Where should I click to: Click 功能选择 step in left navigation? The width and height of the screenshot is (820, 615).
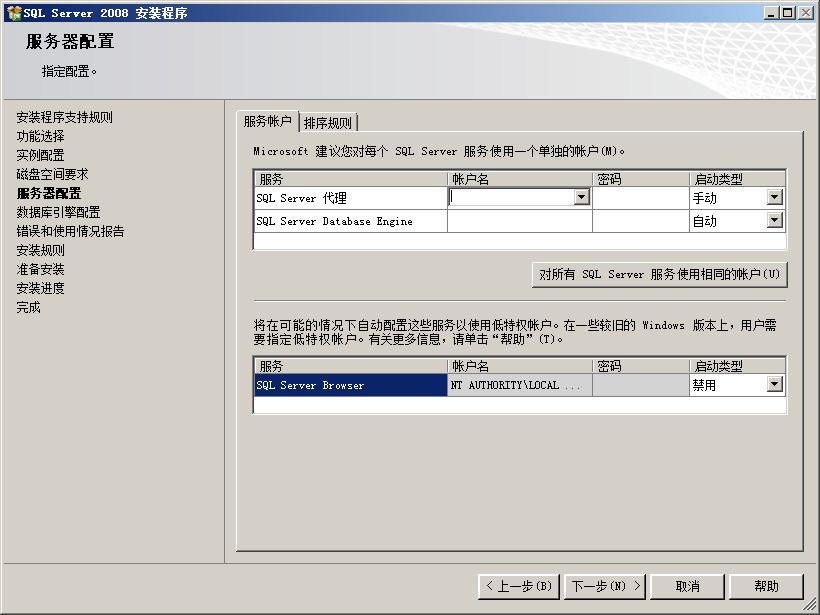pos(40,136)
